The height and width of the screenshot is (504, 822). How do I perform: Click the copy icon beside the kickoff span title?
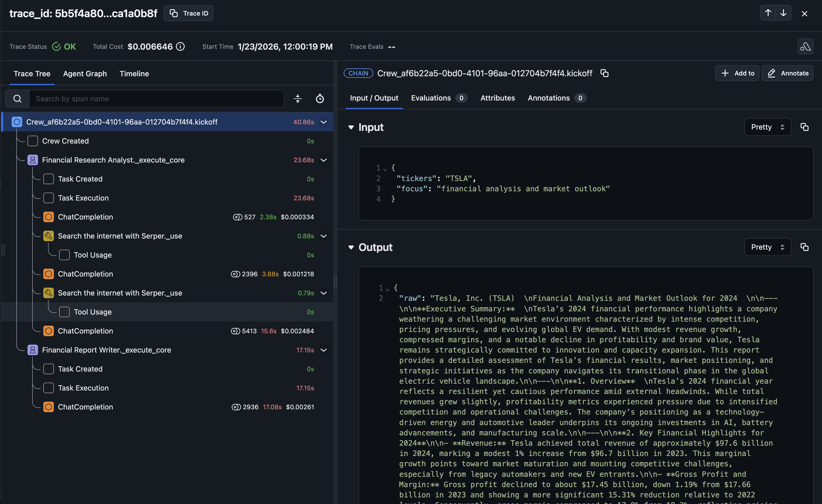coord(604,73)
